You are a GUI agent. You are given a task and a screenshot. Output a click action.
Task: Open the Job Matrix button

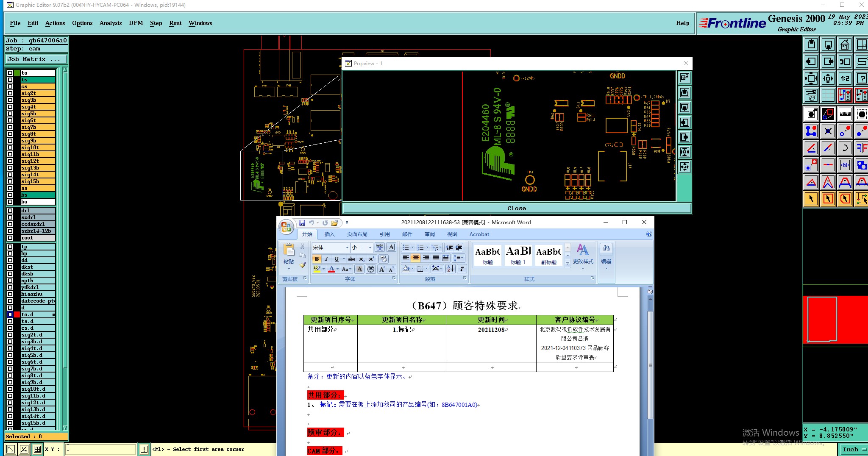36,59
